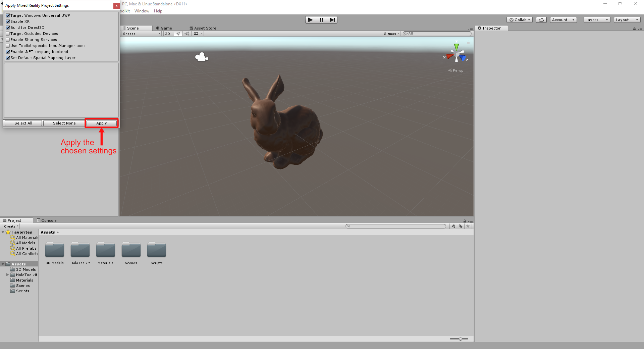
Task: Click the Step frame forward icon
Action: coord(332,20)
